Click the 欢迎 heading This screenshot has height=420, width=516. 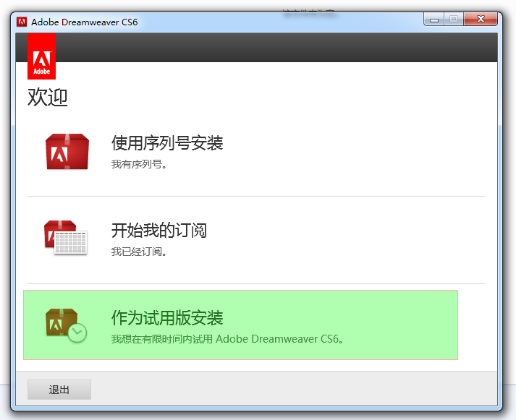pos(48,98)
